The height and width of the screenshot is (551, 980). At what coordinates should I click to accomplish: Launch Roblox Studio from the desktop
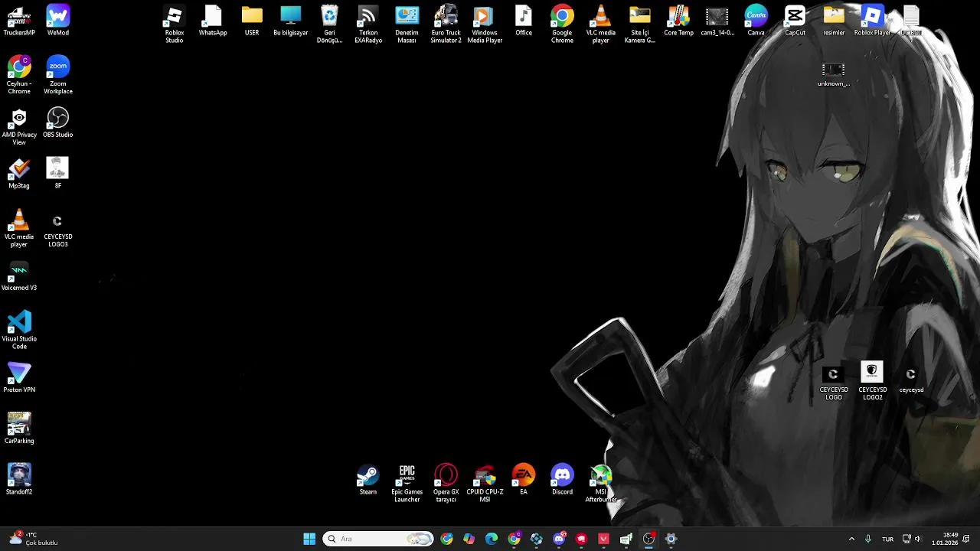click(x=175, y=24)
